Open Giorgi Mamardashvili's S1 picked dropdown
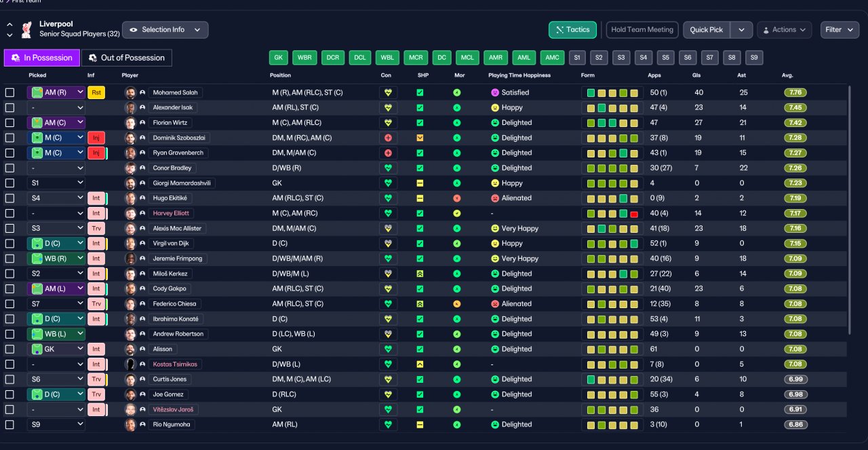868x450 pixels. 56,183
